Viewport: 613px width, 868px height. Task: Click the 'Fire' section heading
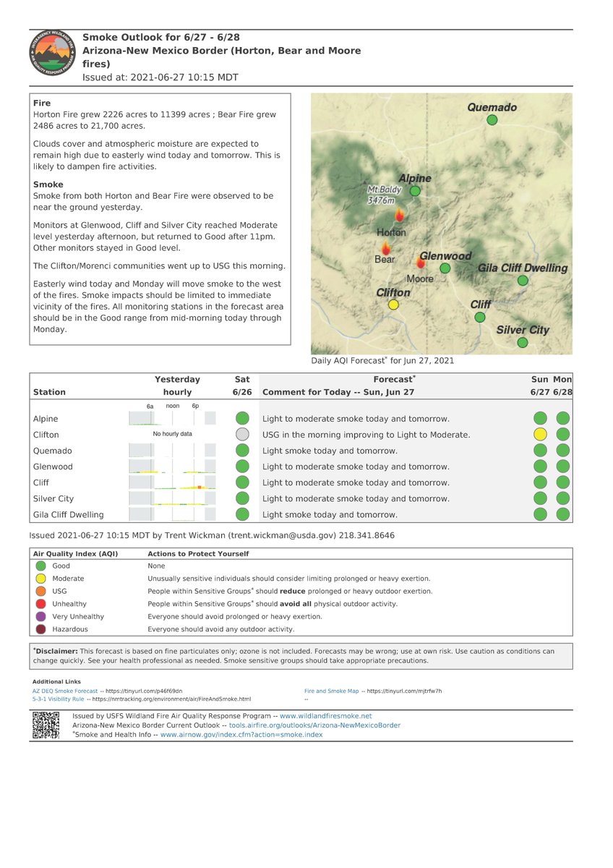42,103
